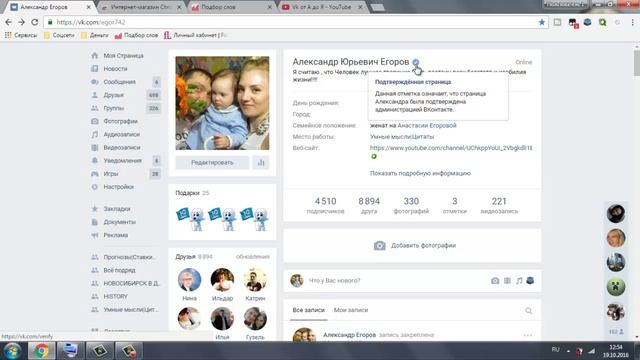Reload the page button
This screenshot has height=360, width=640.
click(35, 22)
